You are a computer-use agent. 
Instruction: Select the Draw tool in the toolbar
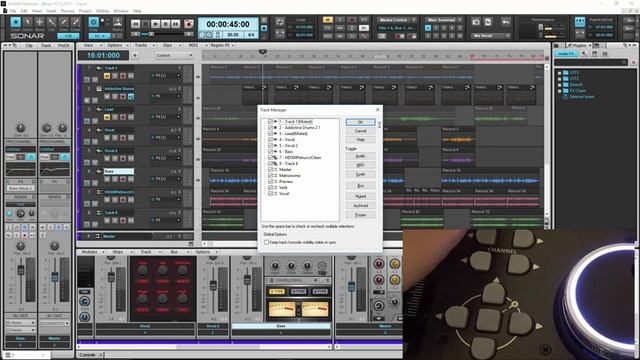click(x=64, y=22)
